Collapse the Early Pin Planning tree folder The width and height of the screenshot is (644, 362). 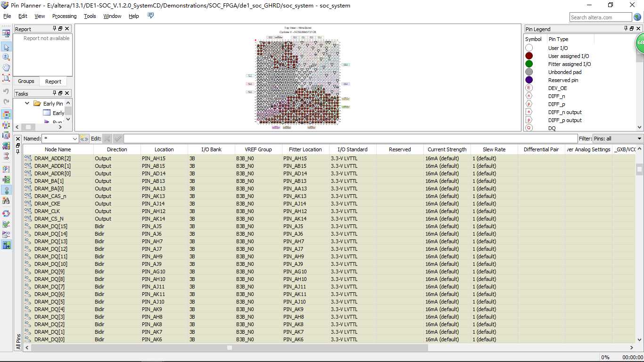point(28,104)
